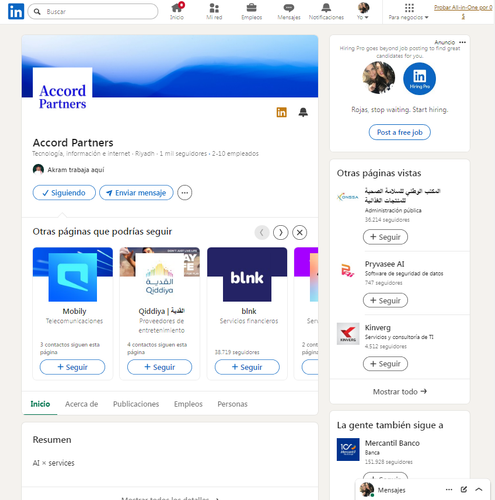Viewport: 495px width, 500px height.
Task: Click the Qiddiya logo card image
Action: pyautogui.click(x=160, y=277)
